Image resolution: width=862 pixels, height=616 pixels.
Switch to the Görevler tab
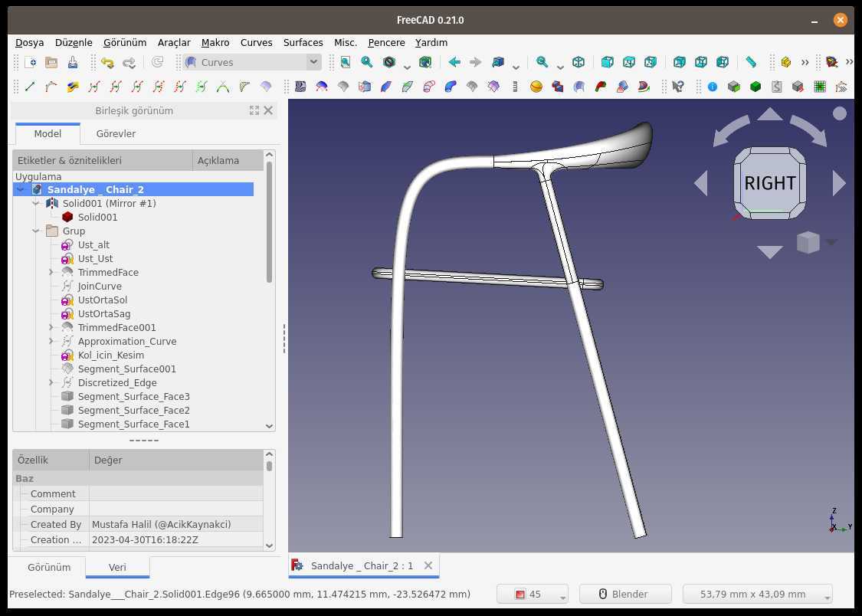pyautogui.click(x=116, y=133)
